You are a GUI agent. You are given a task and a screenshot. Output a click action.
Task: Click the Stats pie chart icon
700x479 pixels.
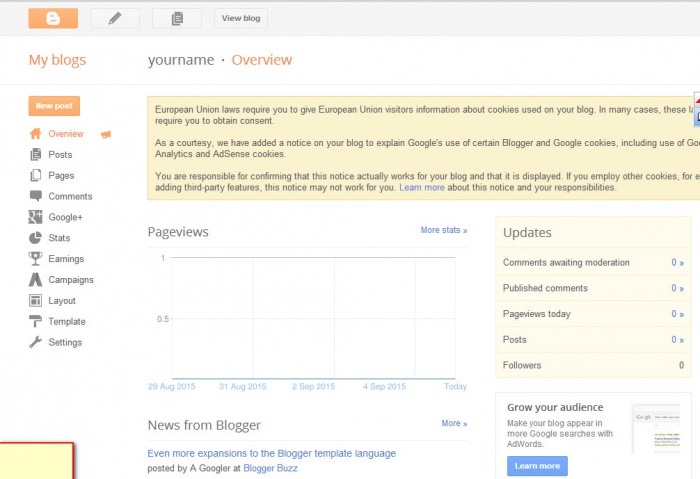click(36, 238)
